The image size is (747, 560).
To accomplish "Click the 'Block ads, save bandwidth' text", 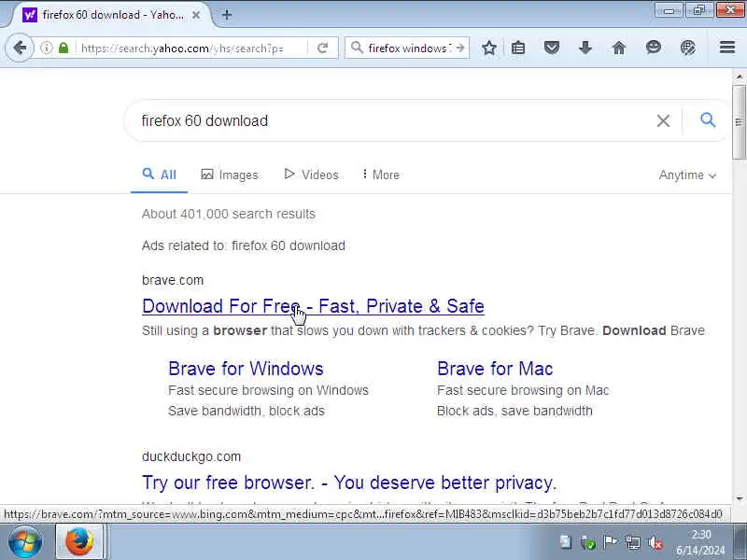I will click(x=514, y=411).
